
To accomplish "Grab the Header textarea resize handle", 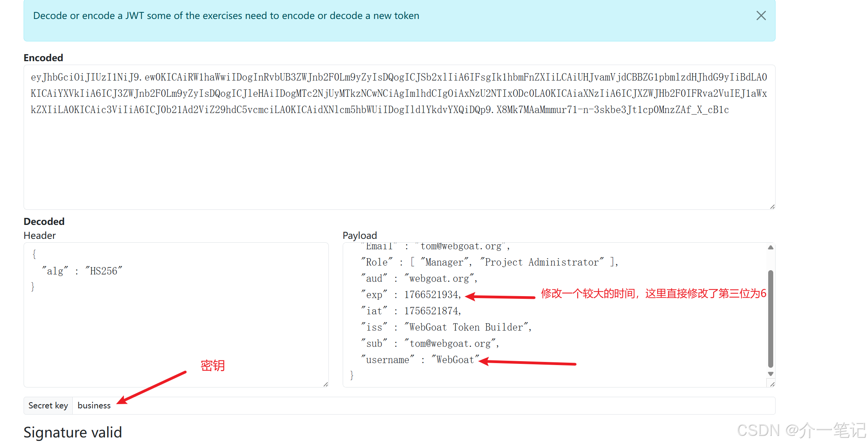I will coord(326,384).
